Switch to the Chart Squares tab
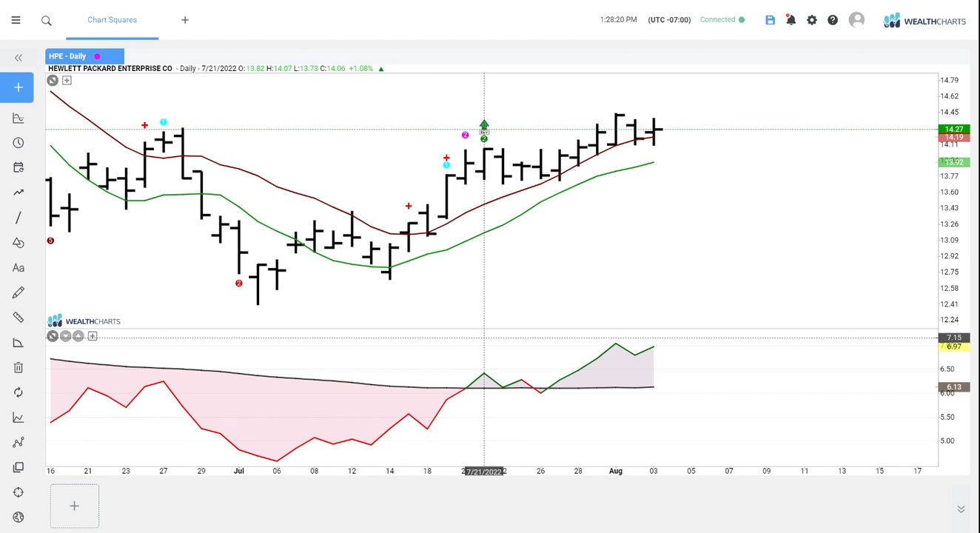This screenshot has width=980, height=533. click(x=112, y=20)
